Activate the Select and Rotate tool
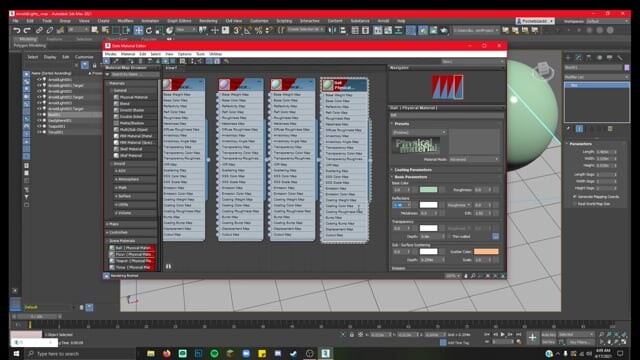Screen dimensions: 640x360 click(x=149, y=30)
